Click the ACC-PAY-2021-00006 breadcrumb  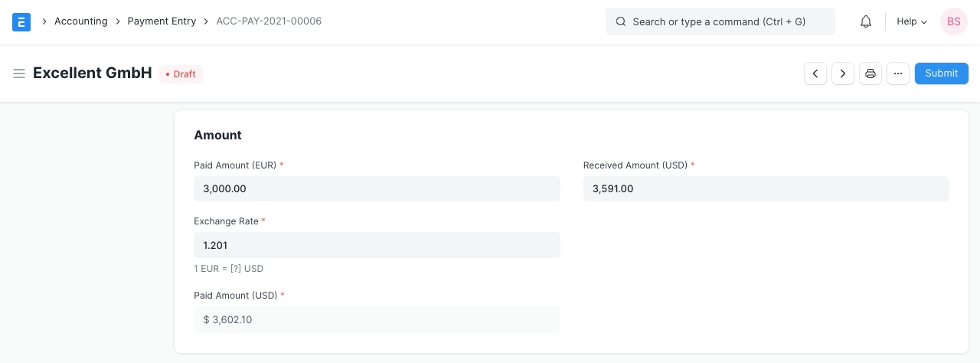tap(269, 21)
